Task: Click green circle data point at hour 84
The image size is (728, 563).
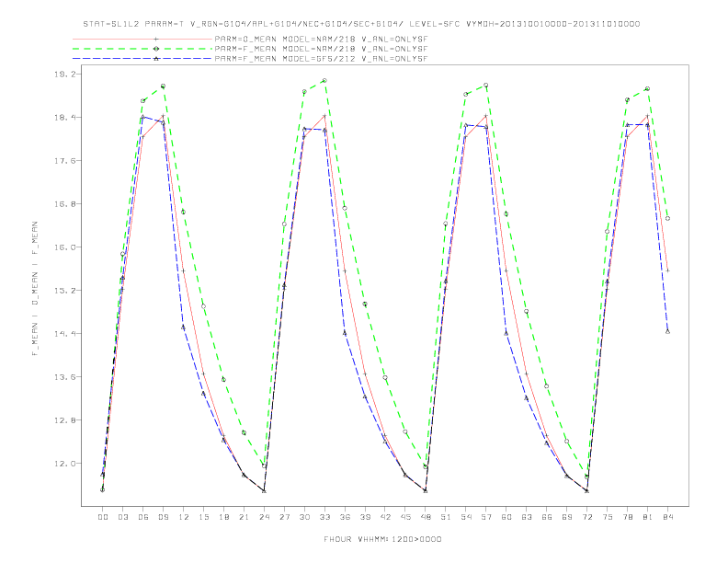Action: 667,218
